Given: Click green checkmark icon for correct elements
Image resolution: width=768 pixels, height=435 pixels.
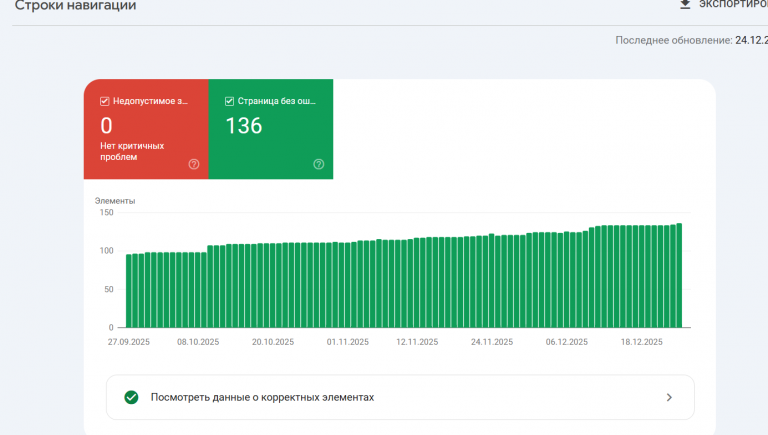Looking at the screenshot, I should 131,397.
